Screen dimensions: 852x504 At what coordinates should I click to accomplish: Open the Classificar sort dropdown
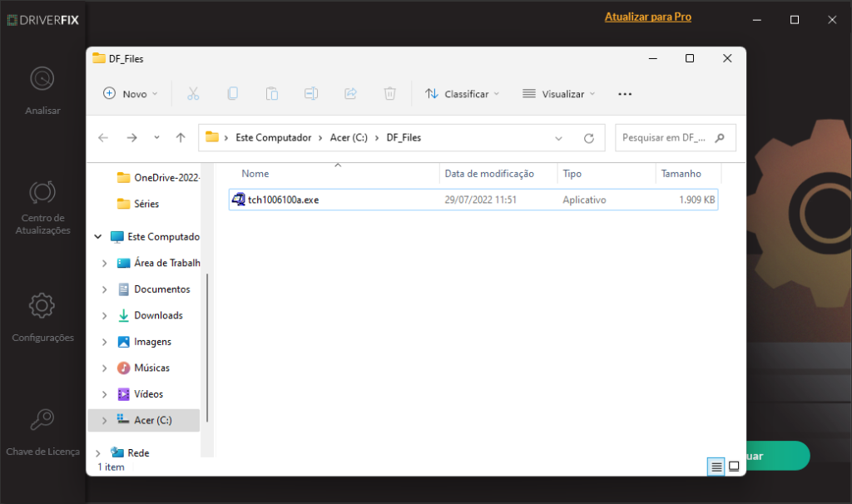click(x=462, y=93)
